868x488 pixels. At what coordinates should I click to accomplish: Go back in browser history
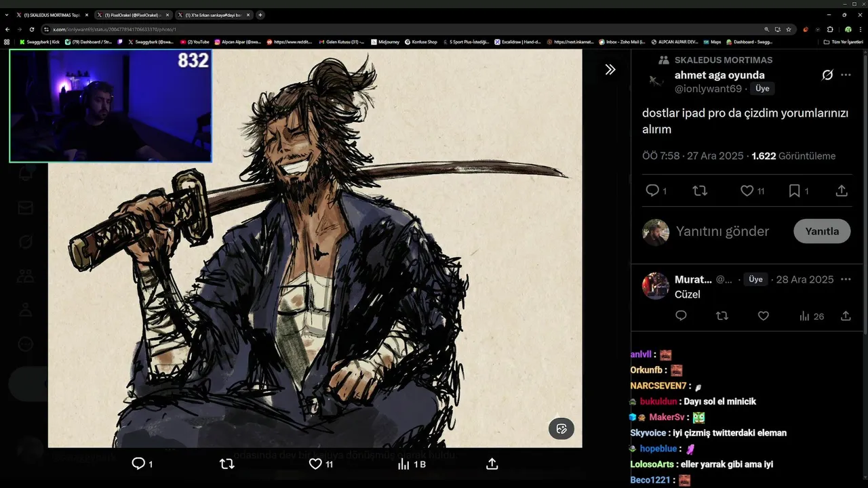point(7,29)
